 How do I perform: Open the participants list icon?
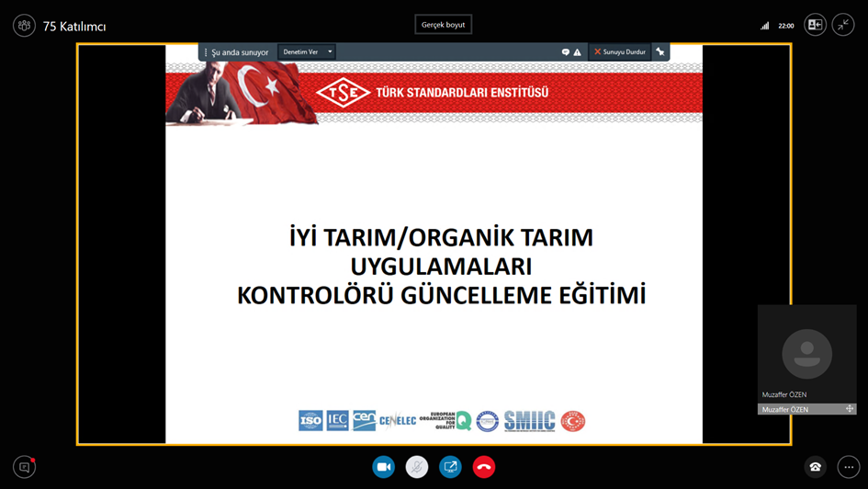point(24,26)
